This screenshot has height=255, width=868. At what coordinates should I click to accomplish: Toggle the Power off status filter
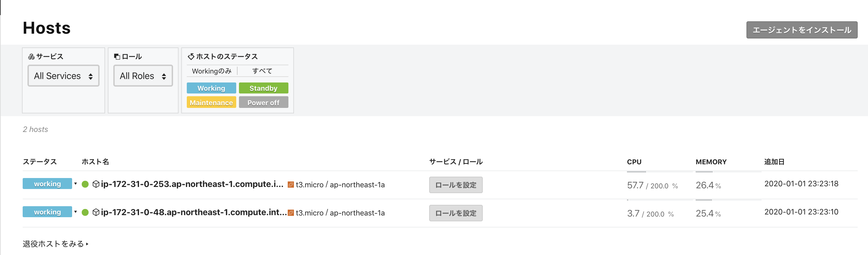[264, 102]
